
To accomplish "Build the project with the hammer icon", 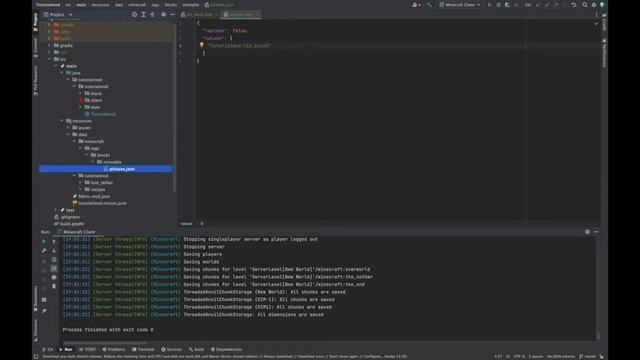I will click(429, 5).
